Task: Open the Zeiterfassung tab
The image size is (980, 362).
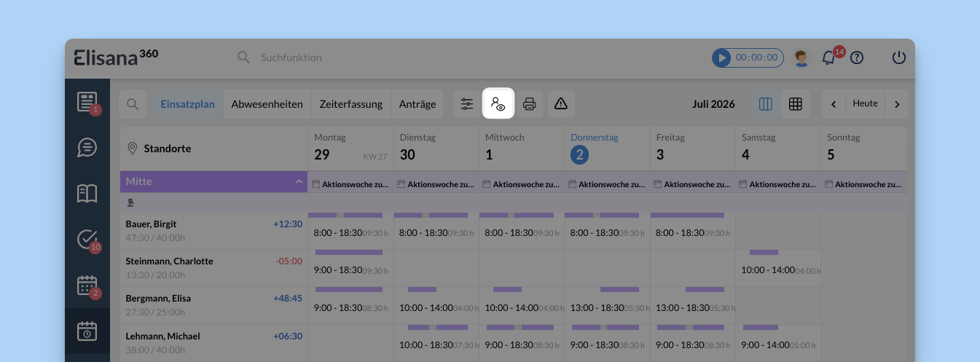Action: (351, 104)
